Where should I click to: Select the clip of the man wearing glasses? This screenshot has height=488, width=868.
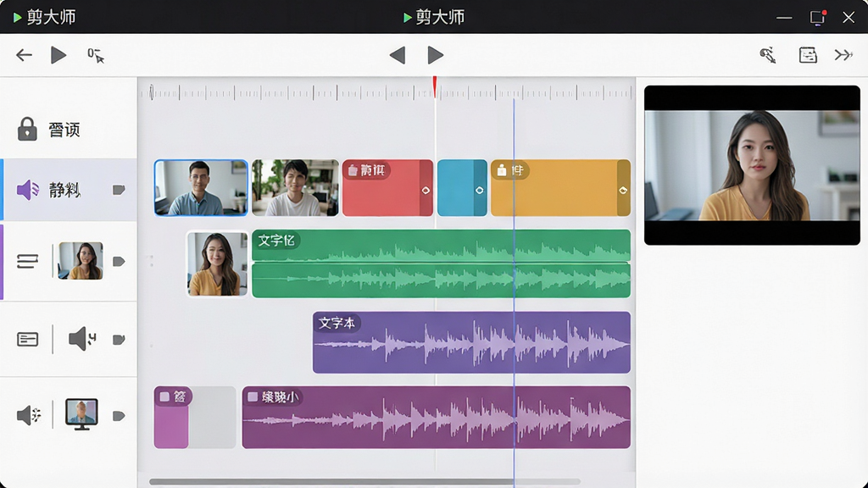coord(201,187)
